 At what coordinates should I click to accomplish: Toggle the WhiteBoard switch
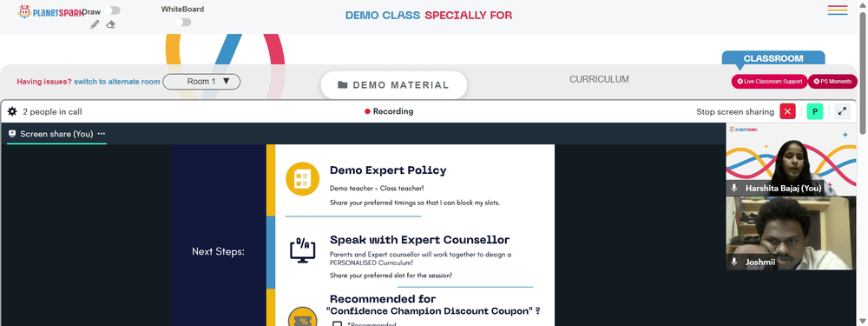(x=182, y=23)
